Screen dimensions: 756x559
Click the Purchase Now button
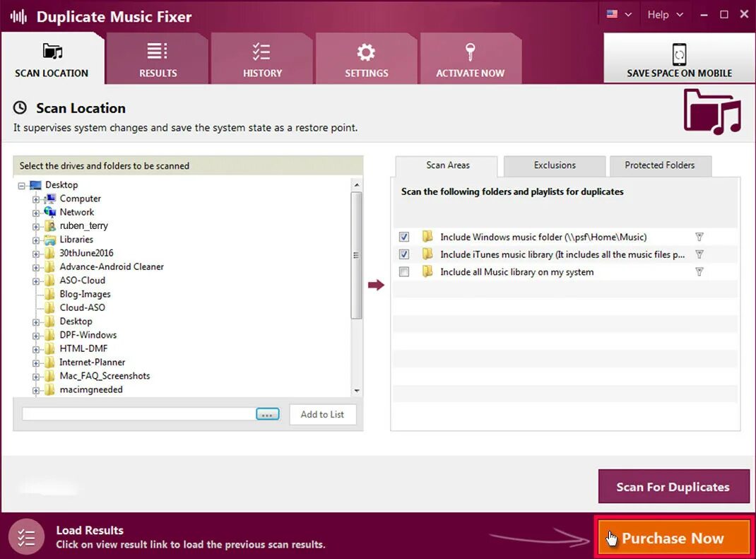[x=673, y=538]
